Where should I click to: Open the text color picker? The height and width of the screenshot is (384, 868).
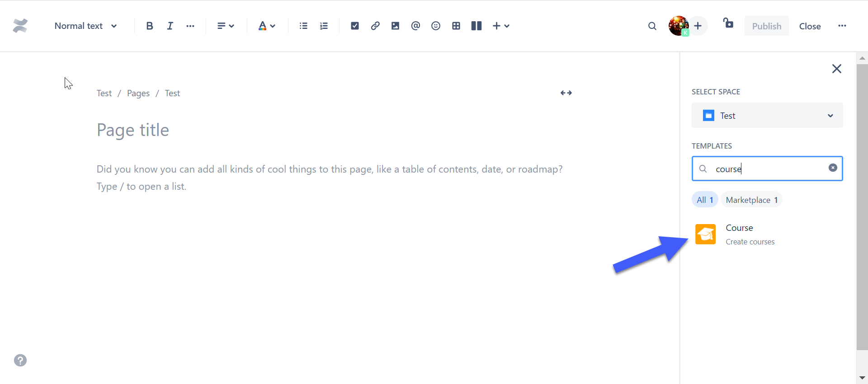coord(267,26)
